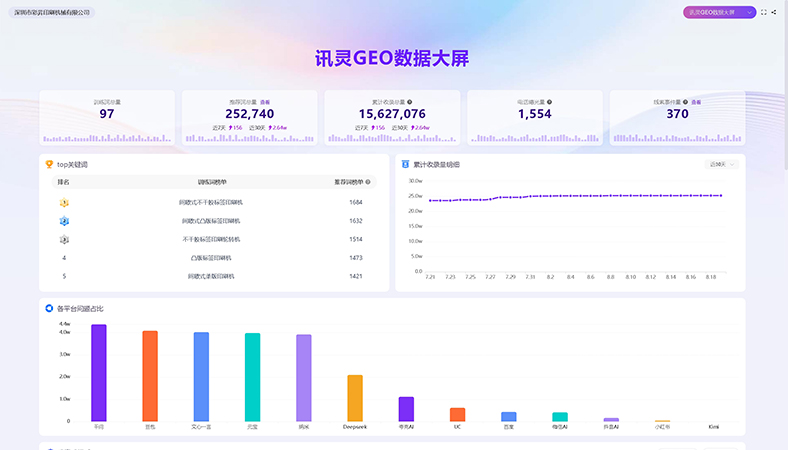Image resolution: width=788 pixels, height=450 pixels.
Task: Click the sparkline in the 97 card
Action: tap(107, 138)
